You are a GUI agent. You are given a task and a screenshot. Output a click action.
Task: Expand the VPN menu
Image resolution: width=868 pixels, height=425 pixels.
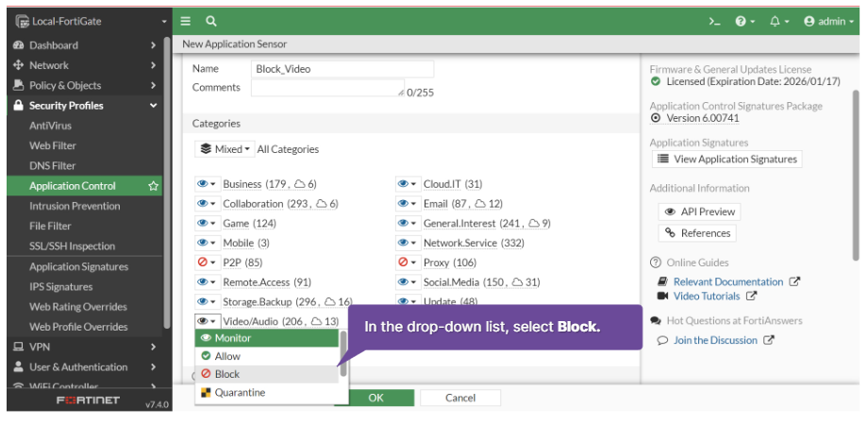[x=85, y=347]
